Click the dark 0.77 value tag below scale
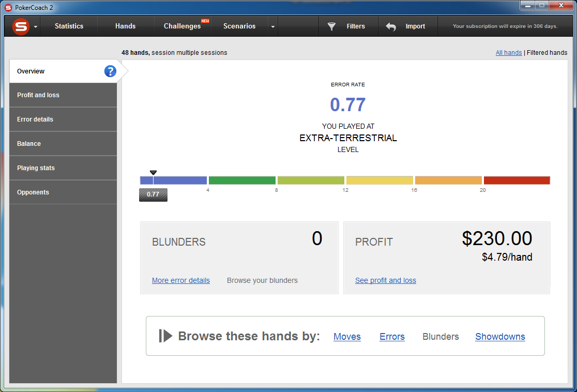 click(153, 195)
